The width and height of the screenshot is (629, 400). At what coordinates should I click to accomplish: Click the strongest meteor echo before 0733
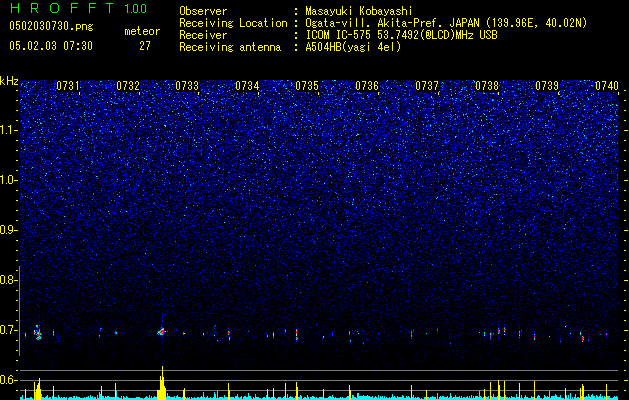[162, 332]
